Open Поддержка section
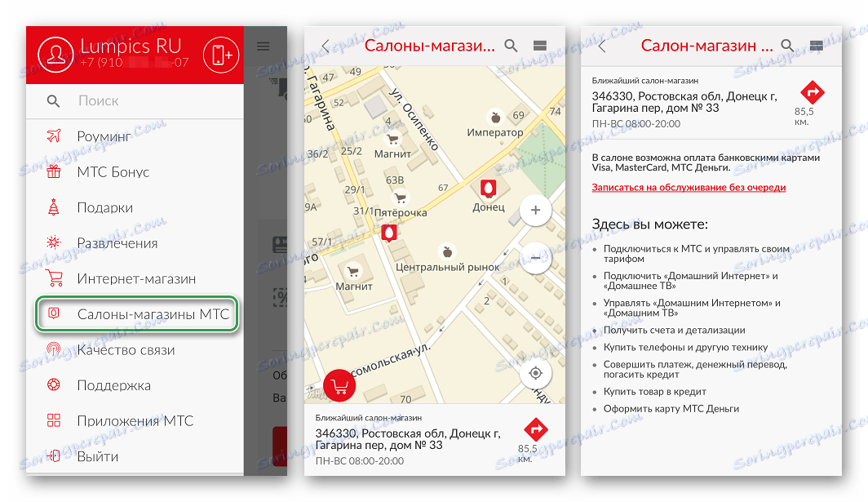 point(135,385)
